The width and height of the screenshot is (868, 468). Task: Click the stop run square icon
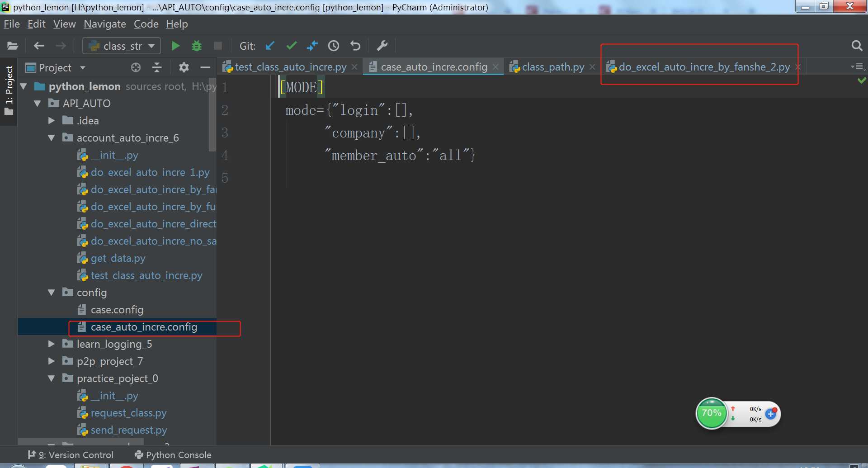[x=218, y=46]
